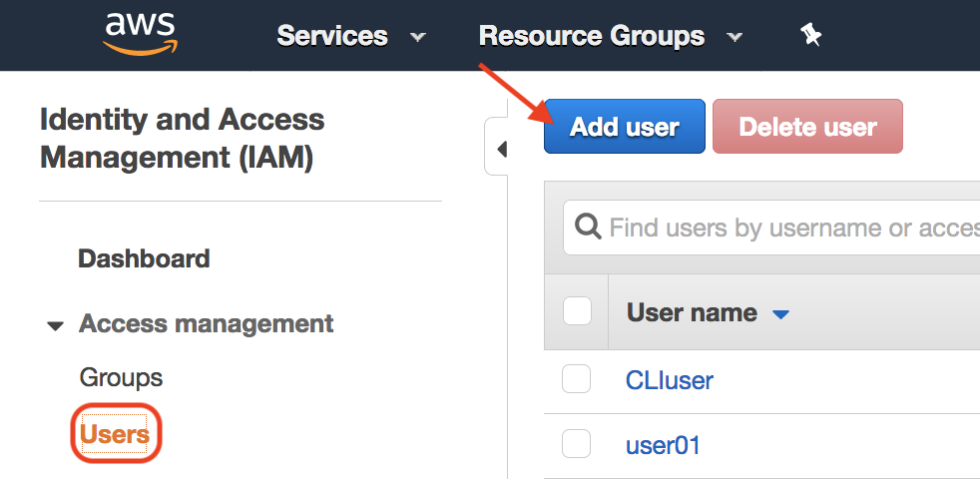The width and height of the screenshot is (980, 479).
Task: Click the Add user button
Action: (625, 127)
